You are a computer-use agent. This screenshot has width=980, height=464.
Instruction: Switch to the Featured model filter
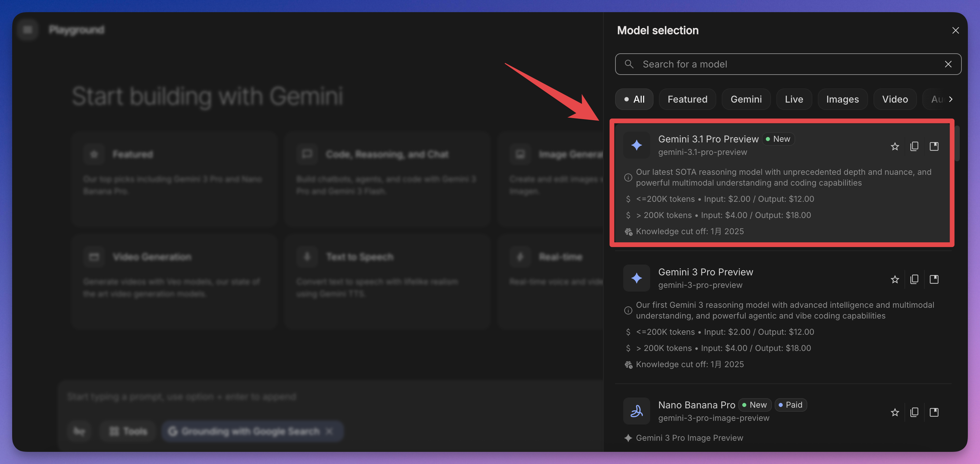(687, 99)
